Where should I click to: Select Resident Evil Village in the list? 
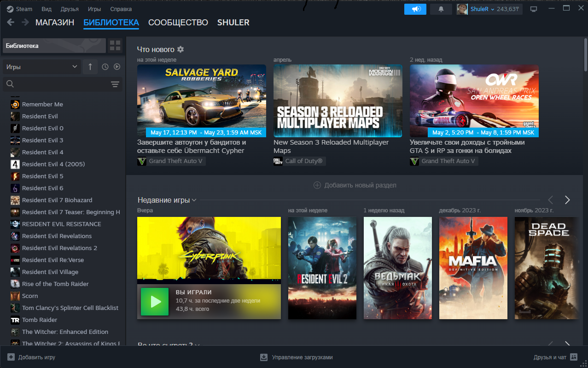pos(50,272)
